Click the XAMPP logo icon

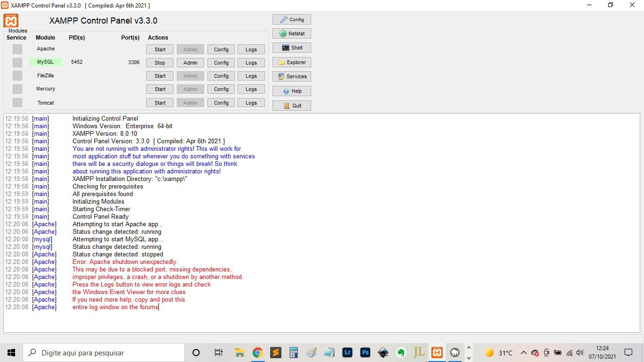[x=11, y=21]
